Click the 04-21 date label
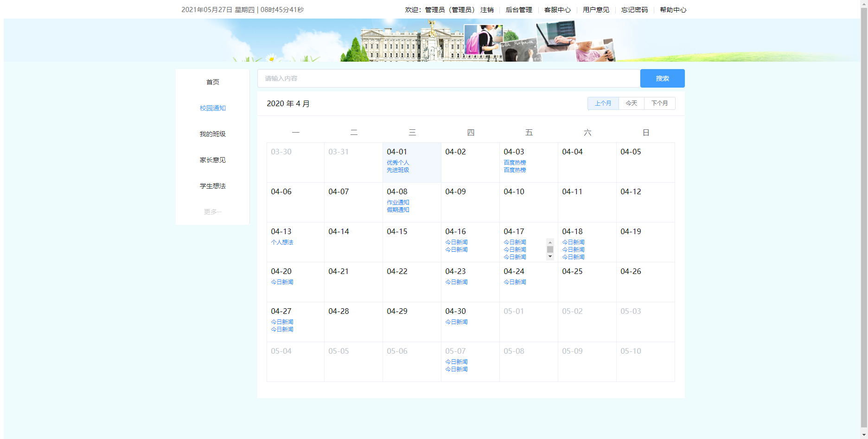This screenshot has width=868, height=439. [x=338, y=272]
